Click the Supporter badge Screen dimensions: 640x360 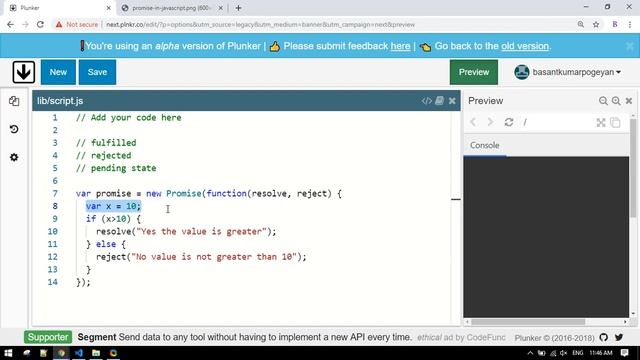[x=48, y=337]
